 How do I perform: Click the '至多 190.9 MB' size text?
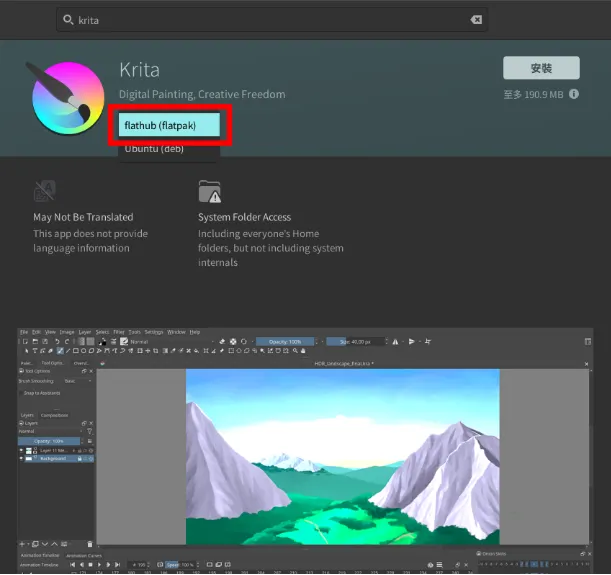point(533,94)
